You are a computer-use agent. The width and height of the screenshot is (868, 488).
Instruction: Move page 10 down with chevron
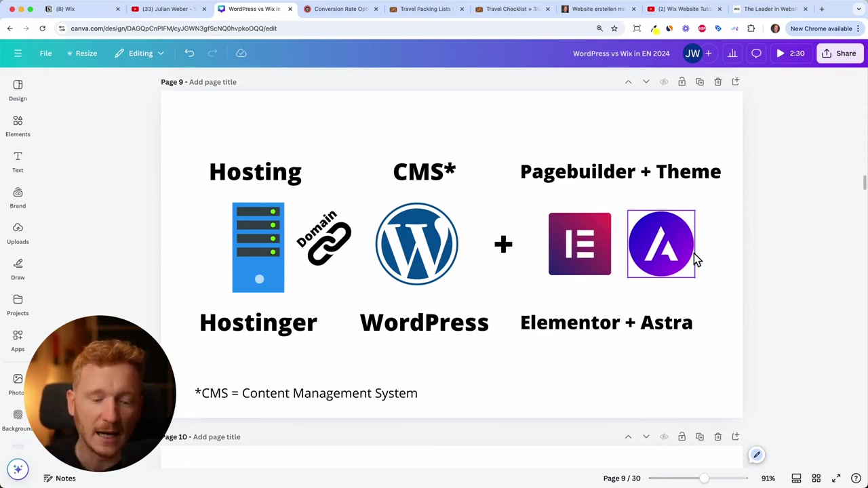click(x=646, y=437)
